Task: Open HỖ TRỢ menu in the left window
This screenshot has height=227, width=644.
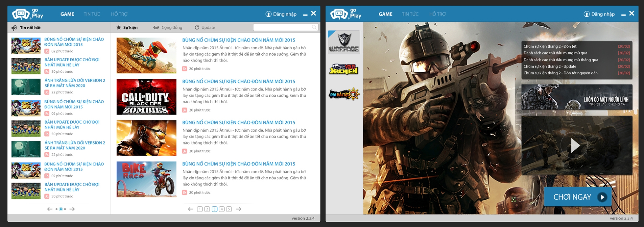Action: [119, 14]
